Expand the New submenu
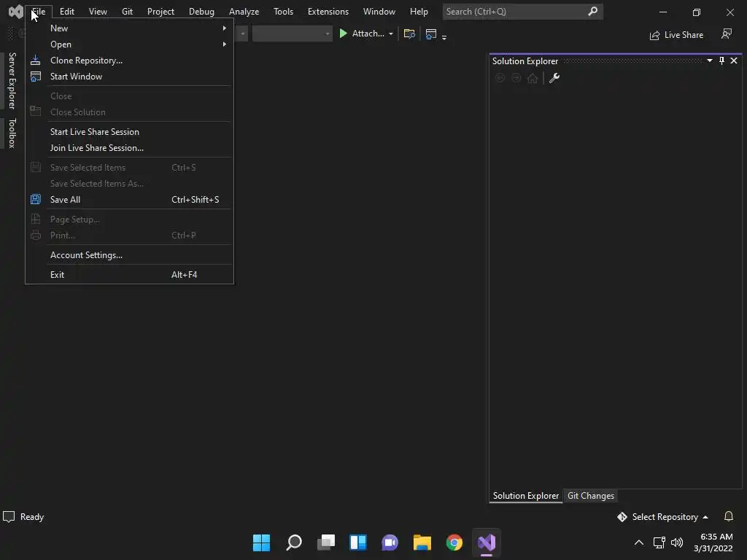Screen dimensions: 747x560 (x=129, y=28)
